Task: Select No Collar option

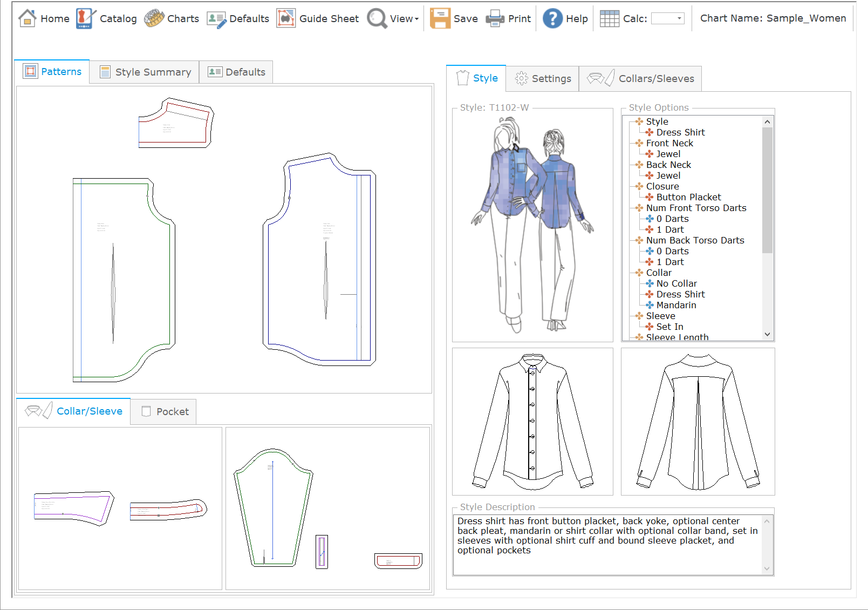Action: (676, 283)
